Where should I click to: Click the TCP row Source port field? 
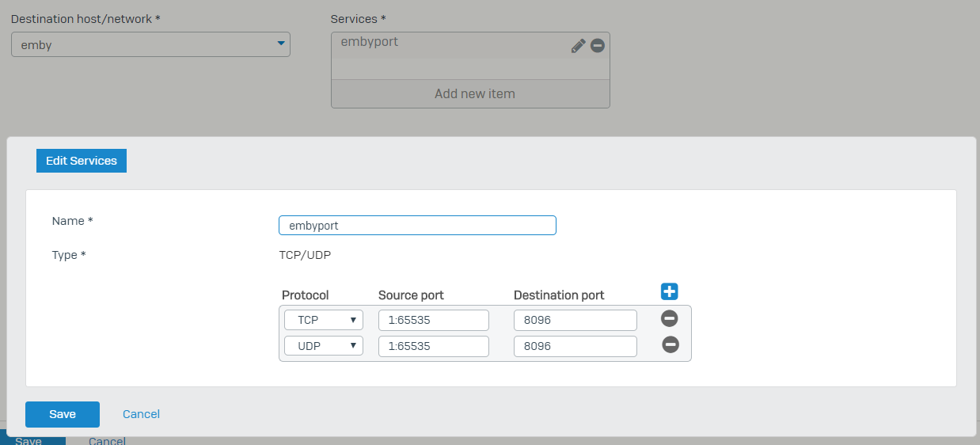coord(434,320)
